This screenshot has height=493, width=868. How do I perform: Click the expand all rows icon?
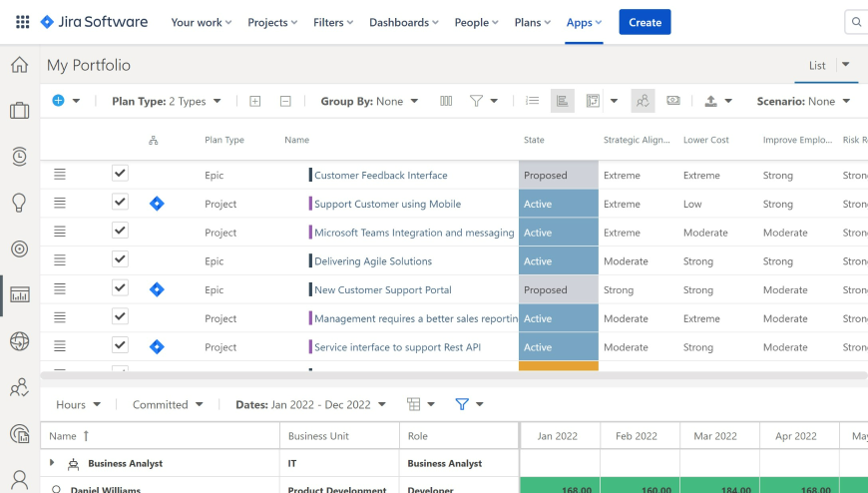pyautogui.click(x=255, y=101)
